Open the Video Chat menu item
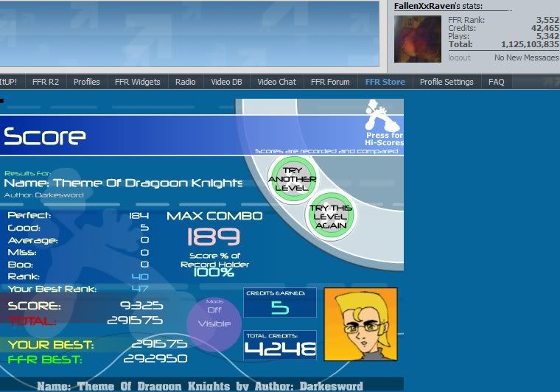 [276, 82]
